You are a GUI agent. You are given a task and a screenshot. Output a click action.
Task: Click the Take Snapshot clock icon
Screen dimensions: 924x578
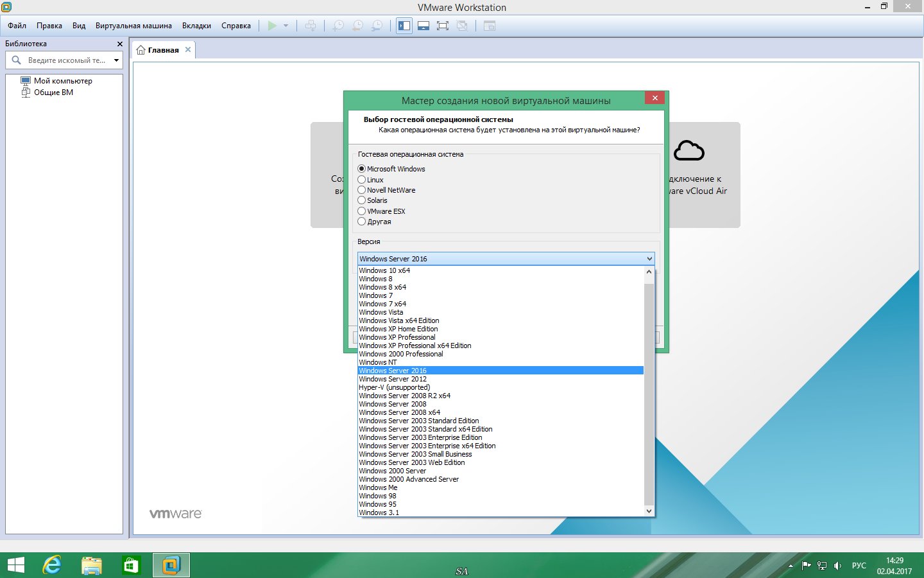coord(338,26)
